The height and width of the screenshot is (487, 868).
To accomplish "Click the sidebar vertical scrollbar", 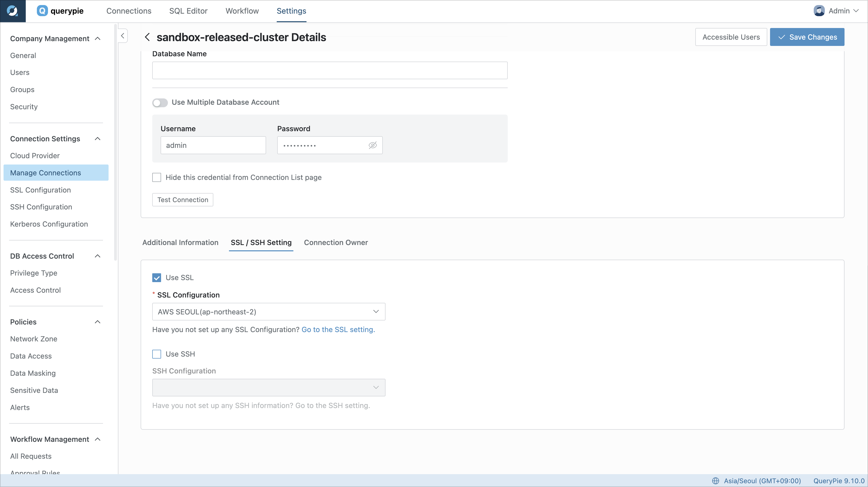I will (x=115, y=142).
